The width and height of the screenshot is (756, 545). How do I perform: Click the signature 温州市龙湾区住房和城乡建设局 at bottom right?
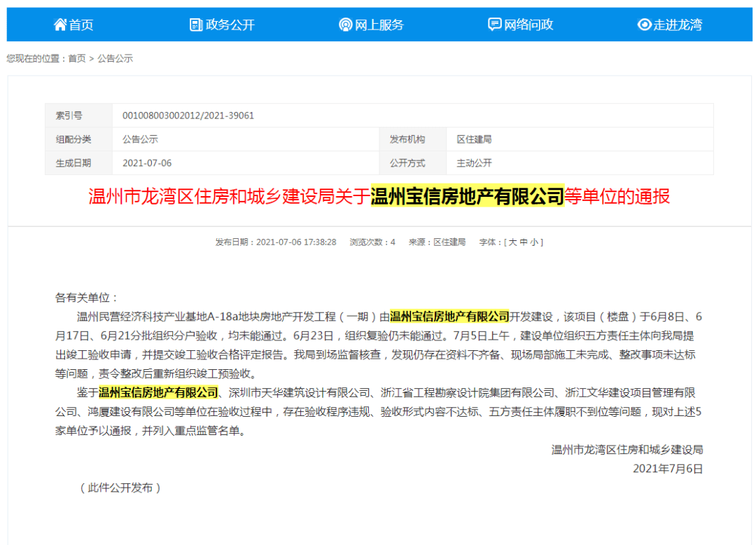pyautogui.click(x=626, y=450)
